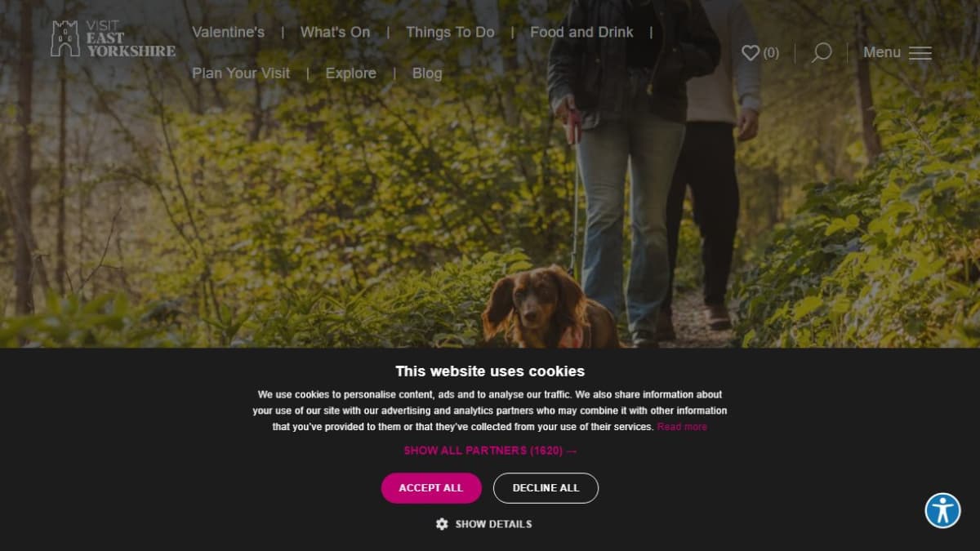The height and width of the screenshot is (551, 980).
Task: Click the gear icon beside Show Details
Action: 442,524
